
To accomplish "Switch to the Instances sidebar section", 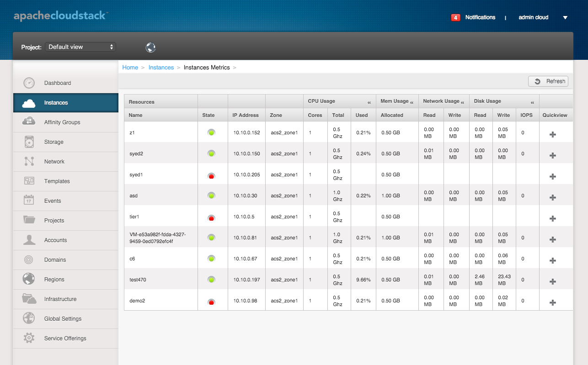I will coord(57,102).
